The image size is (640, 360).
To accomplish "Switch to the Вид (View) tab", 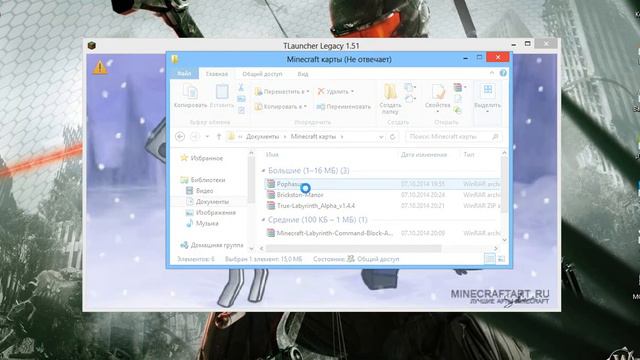I will 303,74.
